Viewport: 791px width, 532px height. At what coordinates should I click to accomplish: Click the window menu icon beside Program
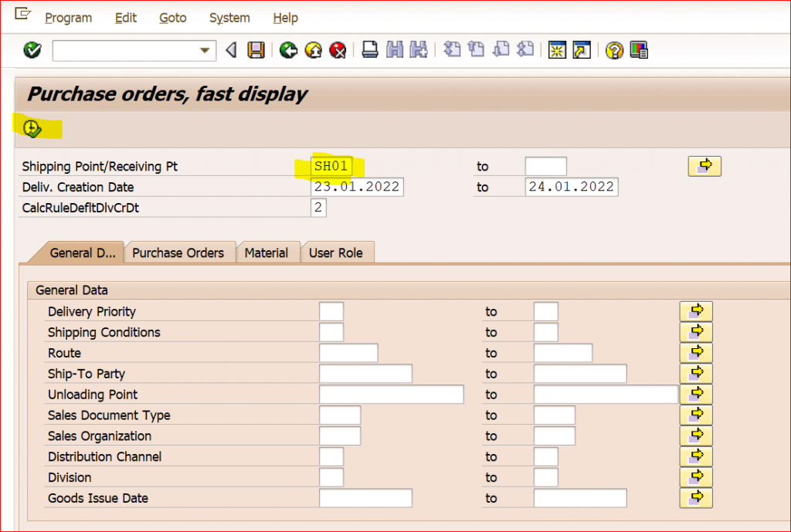(x=22, y=14)
